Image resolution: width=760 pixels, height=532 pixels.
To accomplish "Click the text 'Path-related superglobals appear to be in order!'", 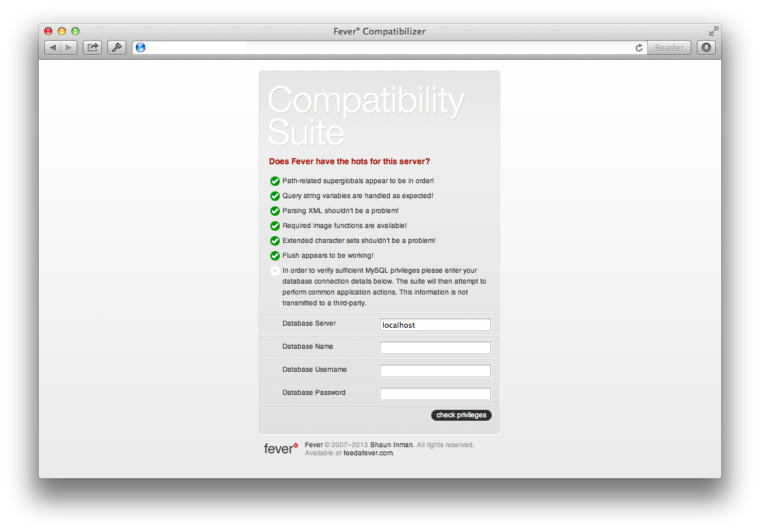I will [358, 180].
